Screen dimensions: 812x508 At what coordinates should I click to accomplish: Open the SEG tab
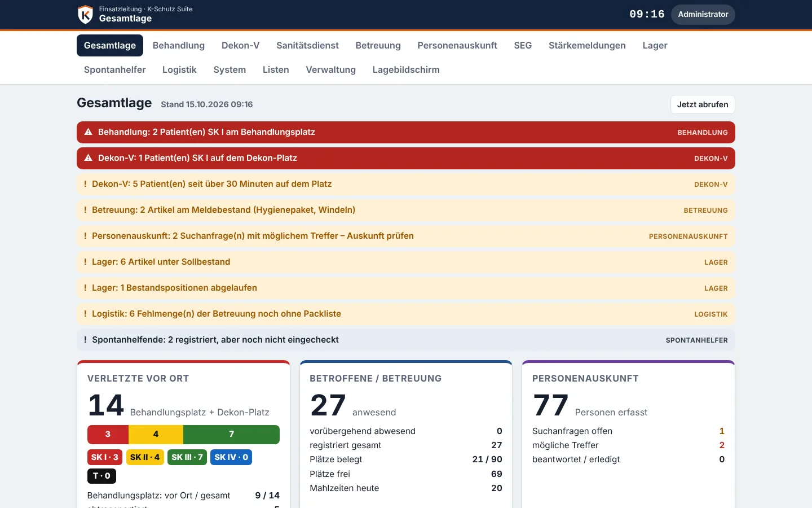(x=523, y=46)
